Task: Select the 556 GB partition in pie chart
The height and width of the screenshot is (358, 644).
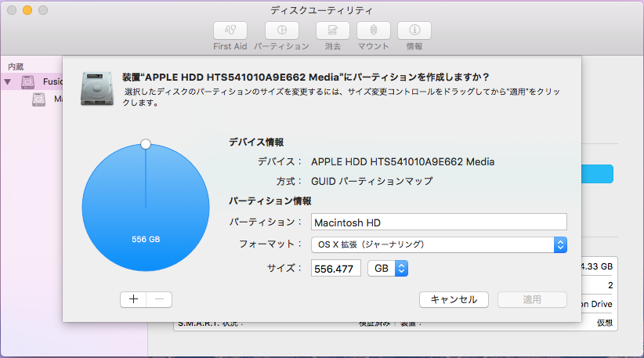Action: (146, 208)
